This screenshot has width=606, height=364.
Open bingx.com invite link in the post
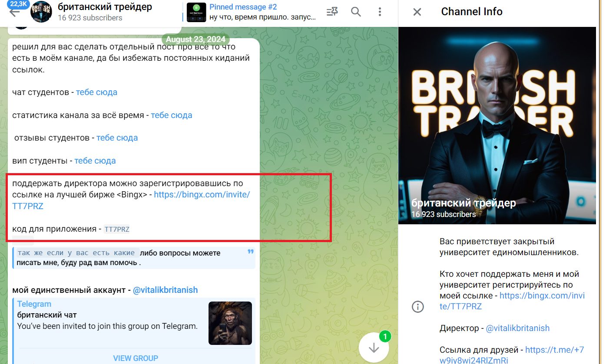[202, 195]
